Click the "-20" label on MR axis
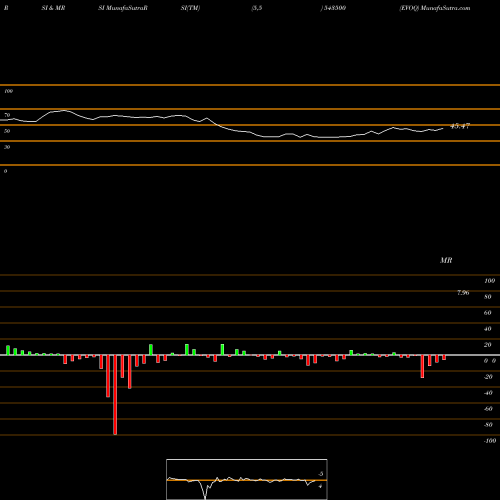The width and height of the screenshot is (500, 500). coord(488,377)
